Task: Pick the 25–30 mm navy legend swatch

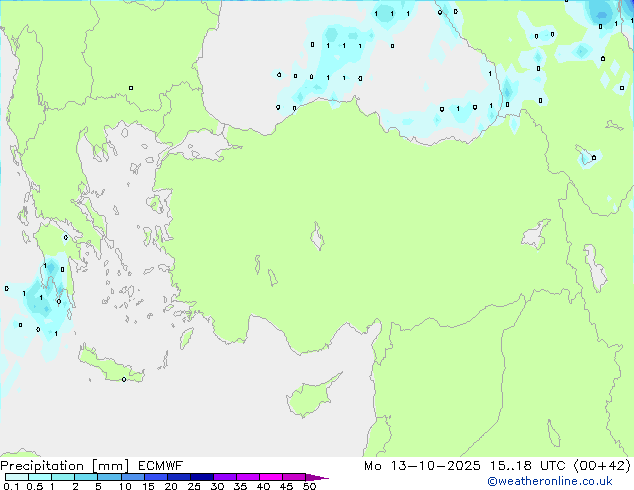Action: point(202,477)
